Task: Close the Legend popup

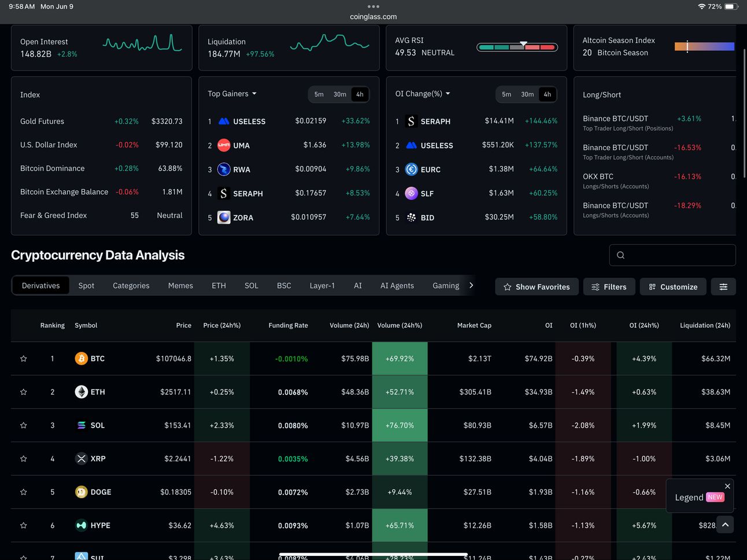Action: tap(727, 486)
